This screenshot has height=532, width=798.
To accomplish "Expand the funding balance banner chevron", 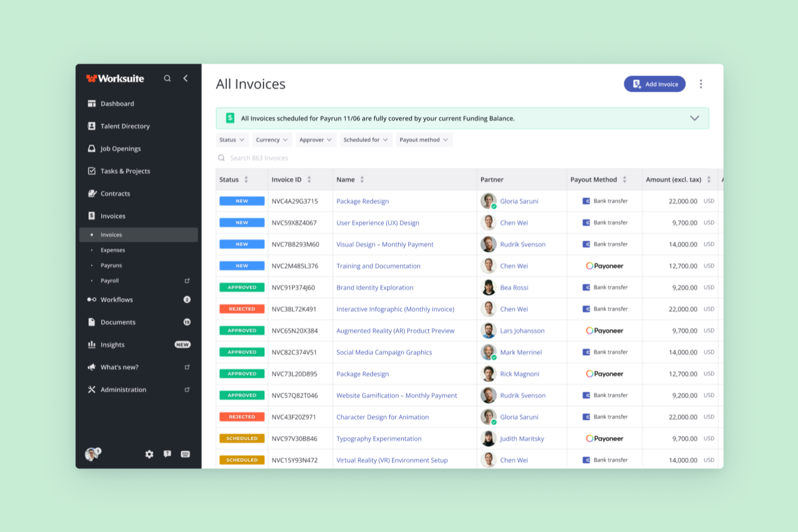I will point(694,118).
